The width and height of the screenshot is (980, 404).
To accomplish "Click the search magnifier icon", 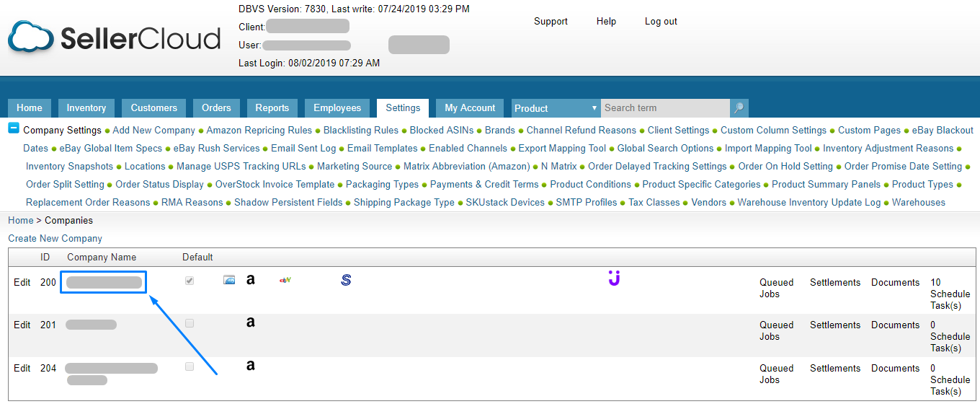I will 739,108.
